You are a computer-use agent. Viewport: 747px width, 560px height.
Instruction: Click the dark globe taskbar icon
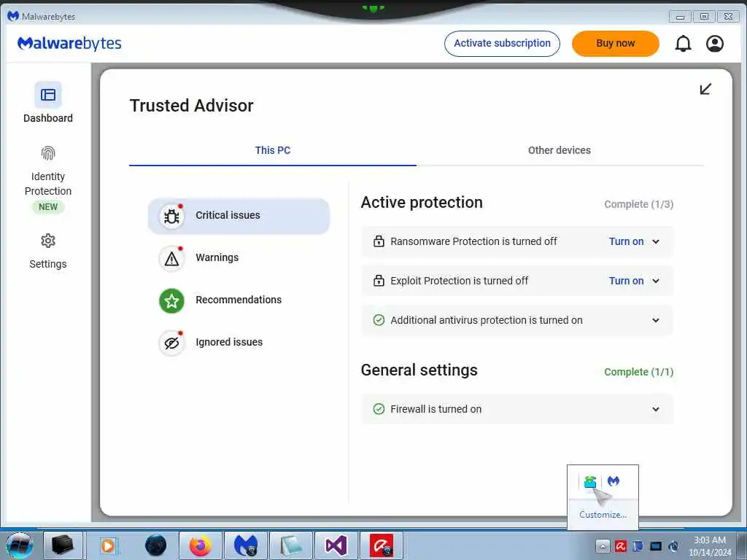(x=156, y=545)
